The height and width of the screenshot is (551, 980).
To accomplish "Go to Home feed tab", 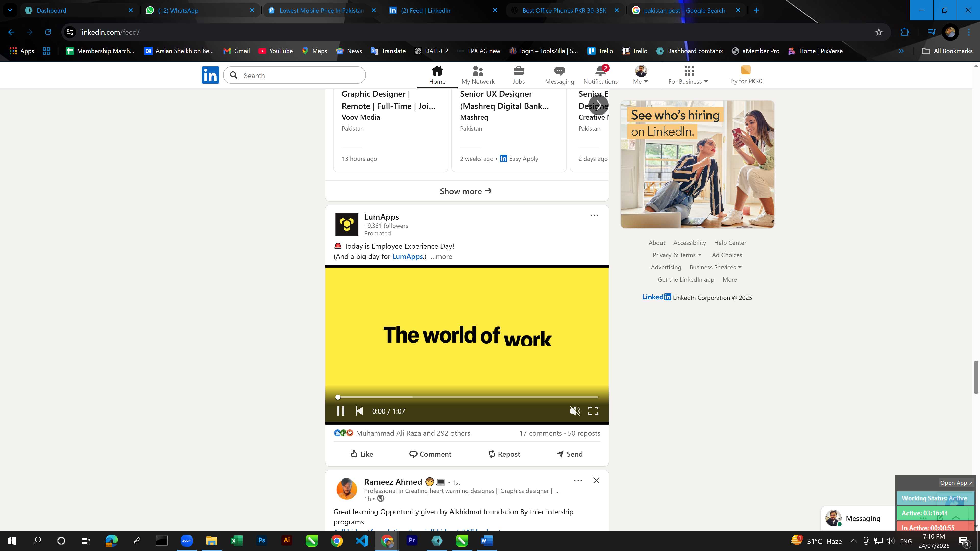I will 437,75.
